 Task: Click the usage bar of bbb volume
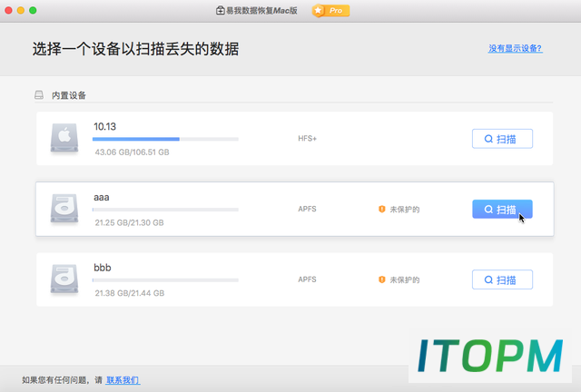tap(165, 279)
